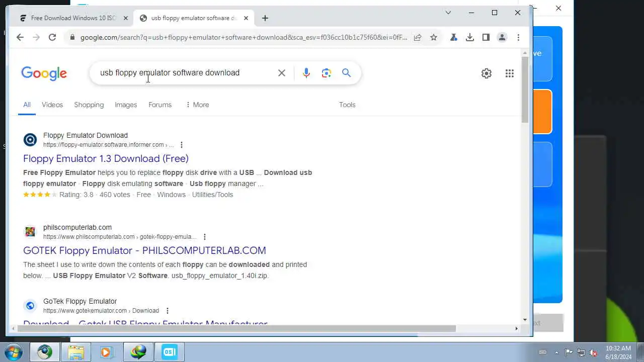Submit search with magnifier icon
The image size is (644, 362).
point(346,73)
